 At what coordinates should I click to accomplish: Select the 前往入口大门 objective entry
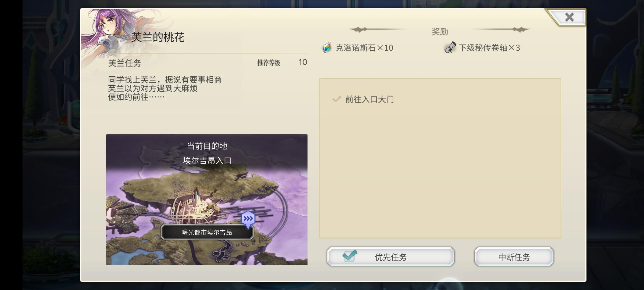369,99
